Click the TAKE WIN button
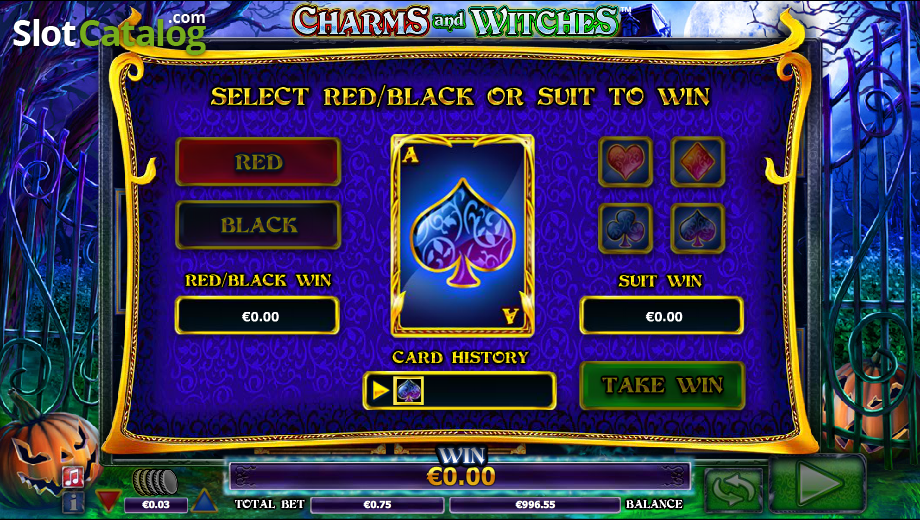The image size is (920, 520). point(662,385)
